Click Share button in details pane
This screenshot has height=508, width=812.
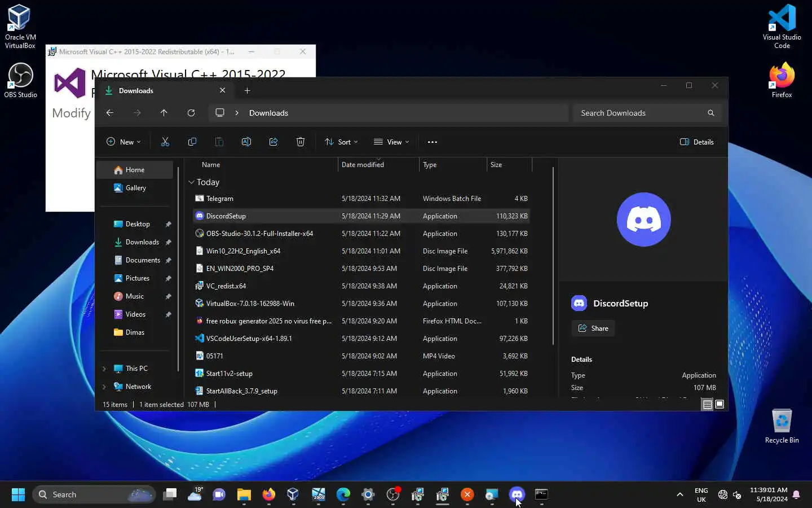593,329
